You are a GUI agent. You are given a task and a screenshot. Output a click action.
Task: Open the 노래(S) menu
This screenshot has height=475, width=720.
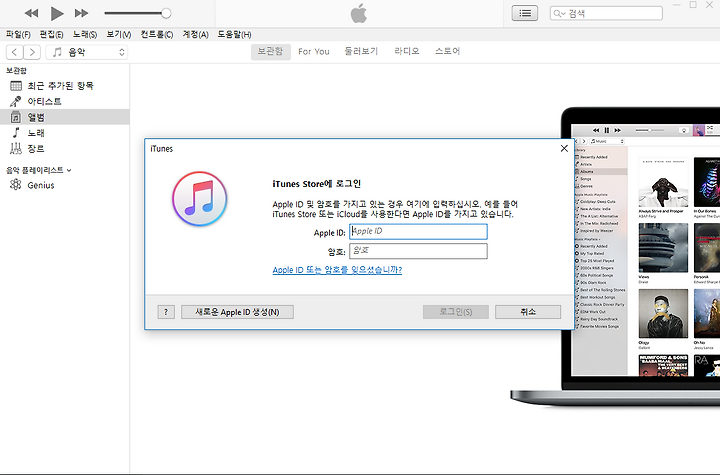(x=85, y=34)
